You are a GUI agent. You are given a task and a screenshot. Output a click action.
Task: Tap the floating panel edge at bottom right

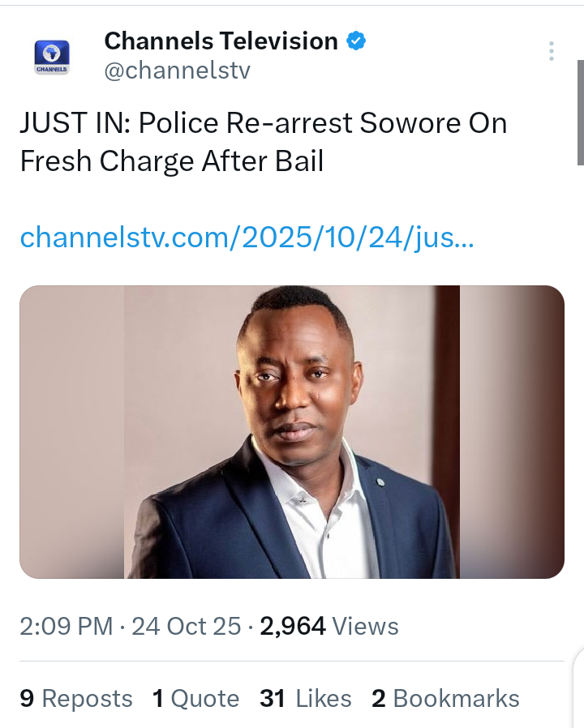578,689
